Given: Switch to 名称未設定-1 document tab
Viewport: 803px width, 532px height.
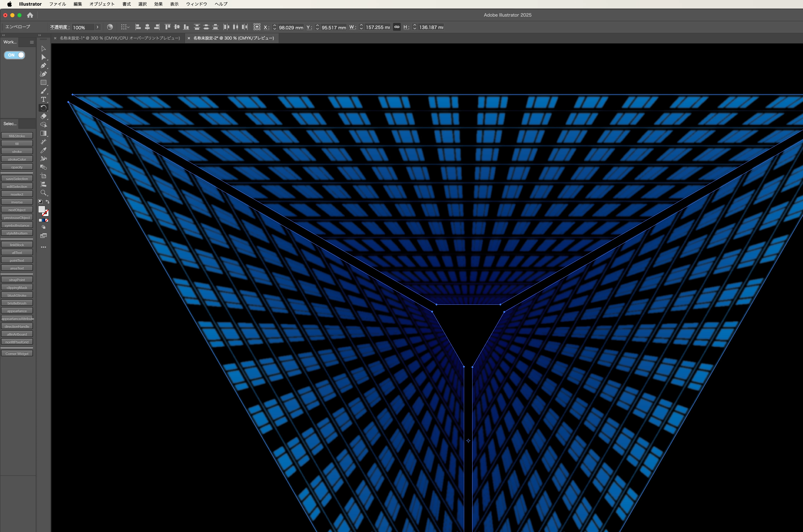Looking at the screenshot, I should click(120, 38).
